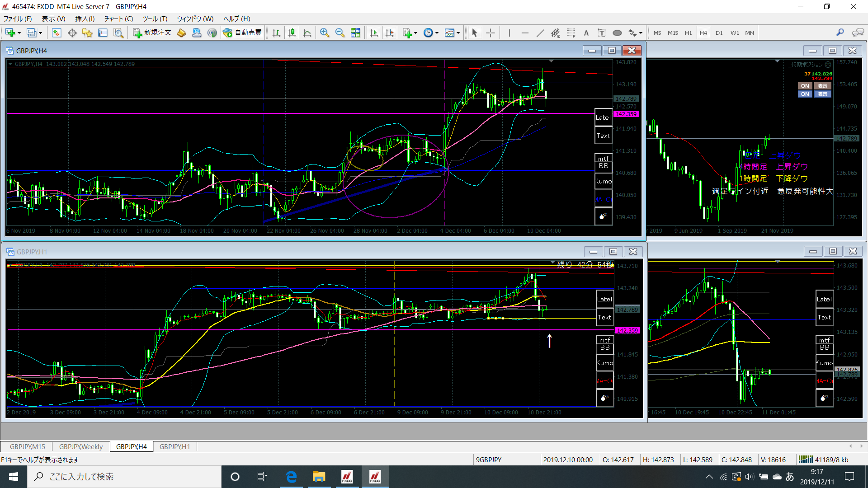Expand the profiles dropdown arrow
The image size is (868, 488).
[40, 33]
